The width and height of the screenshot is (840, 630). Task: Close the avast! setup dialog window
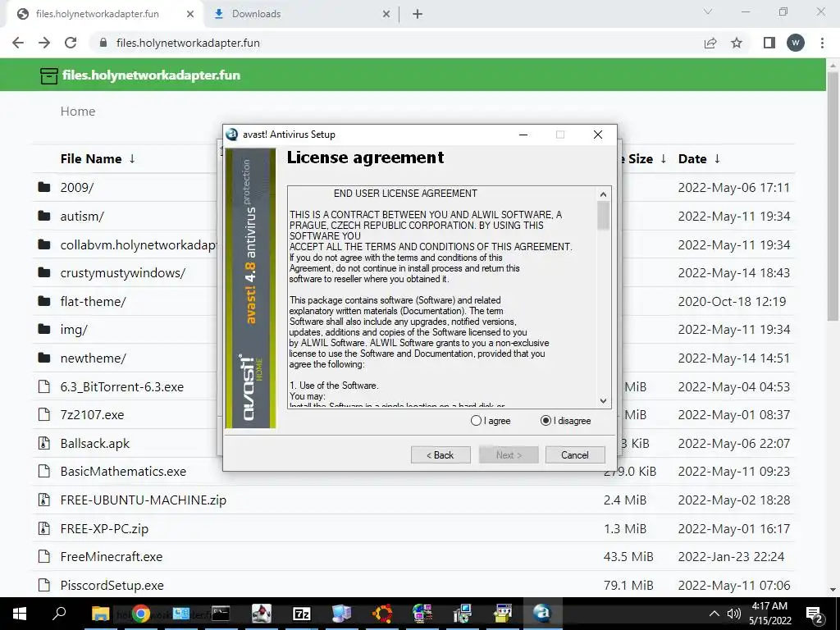(x=598, y=135)
